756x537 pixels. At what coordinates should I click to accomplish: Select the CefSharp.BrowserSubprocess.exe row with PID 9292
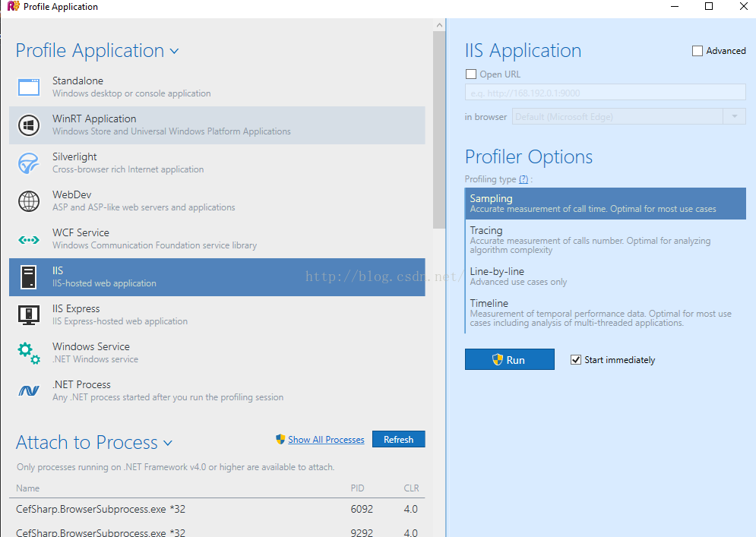[217, 530]
